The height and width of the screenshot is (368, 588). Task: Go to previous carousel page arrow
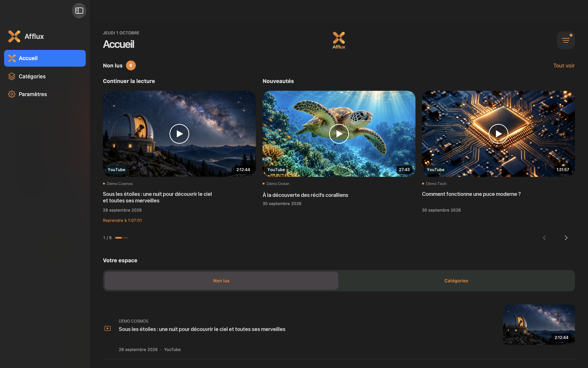[x=544, y=238]
